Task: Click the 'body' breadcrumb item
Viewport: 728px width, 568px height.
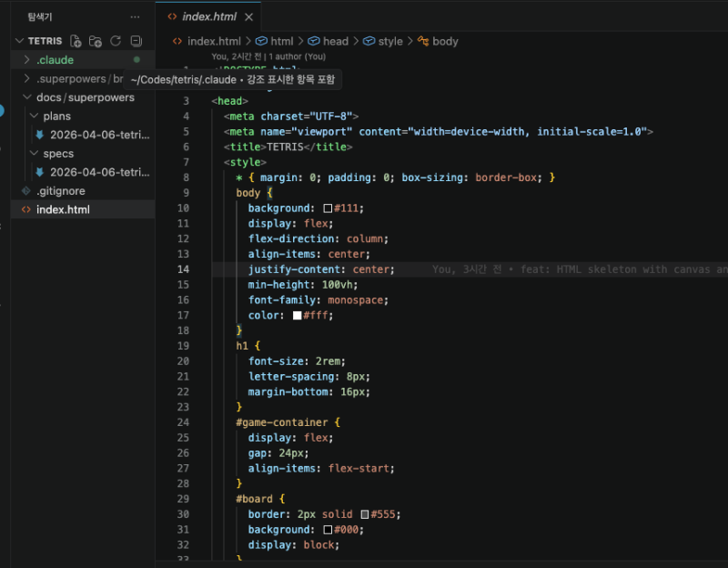Action: (x=445, y=41)
